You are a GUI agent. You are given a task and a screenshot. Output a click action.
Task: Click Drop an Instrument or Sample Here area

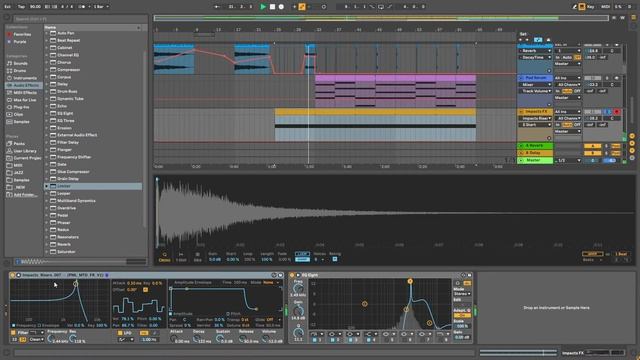pyautogui.click(x=556, y=308)
